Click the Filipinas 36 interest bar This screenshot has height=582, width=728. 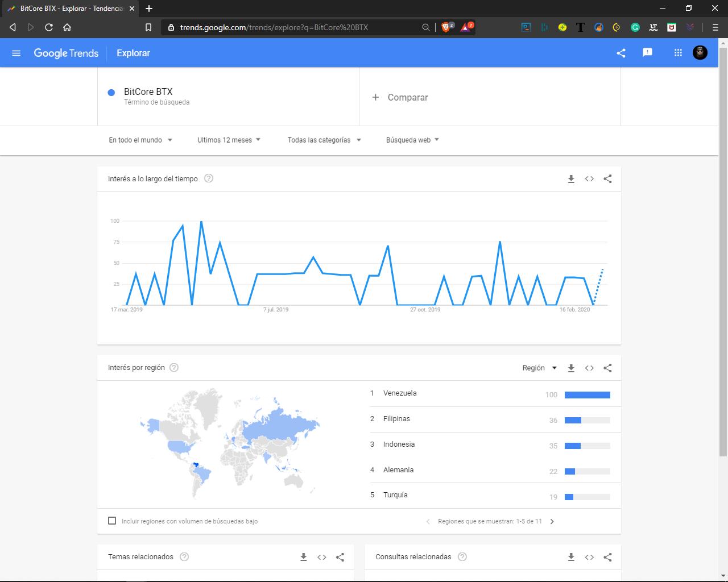point(588,421)
